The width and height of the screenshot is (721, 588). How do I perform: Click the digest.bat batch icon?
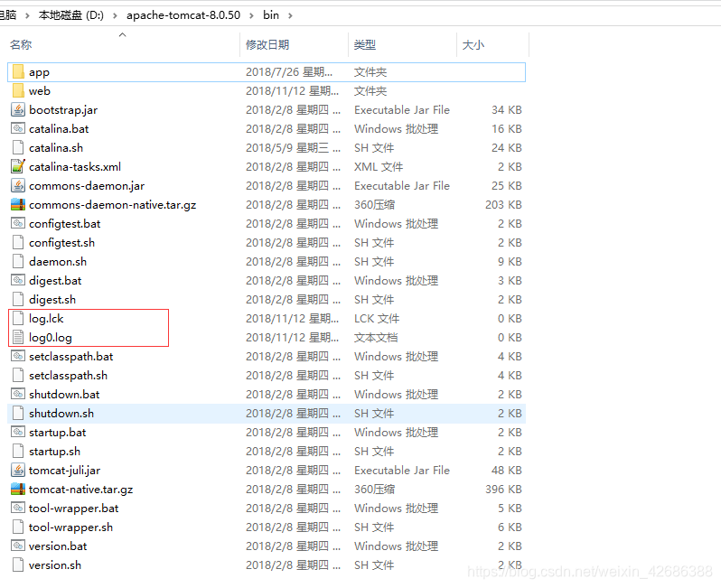point(18,280)
